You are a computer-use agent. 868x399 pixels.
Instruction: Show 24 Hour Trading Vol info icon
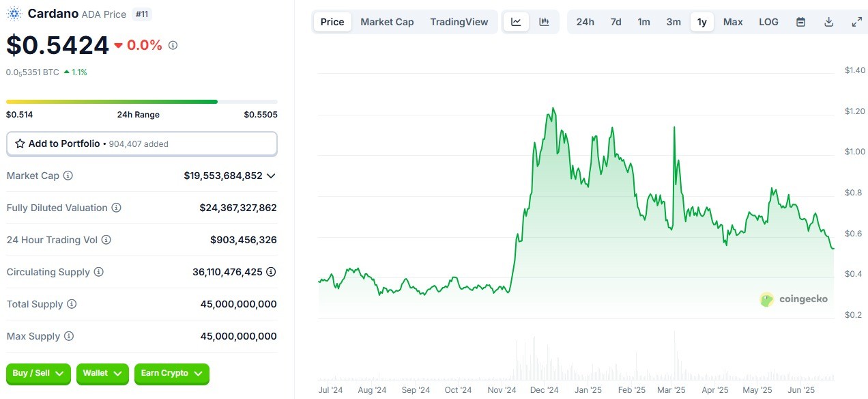[106, 240]
